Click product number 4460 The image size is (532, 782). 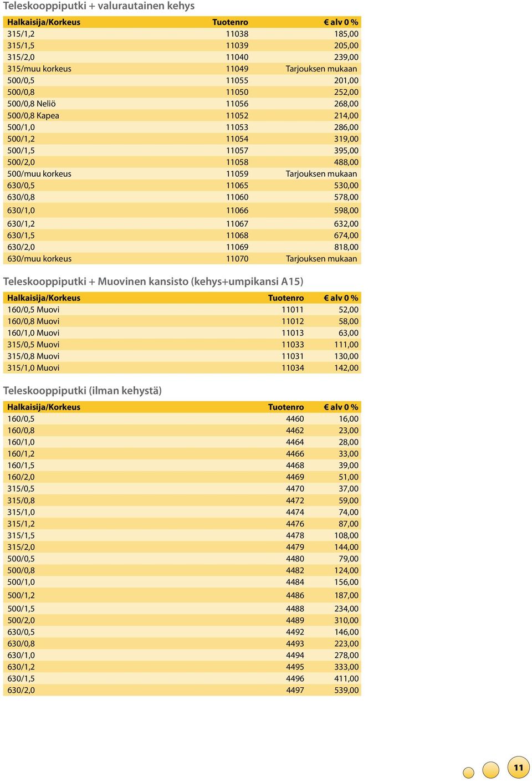tap(295, 418)
